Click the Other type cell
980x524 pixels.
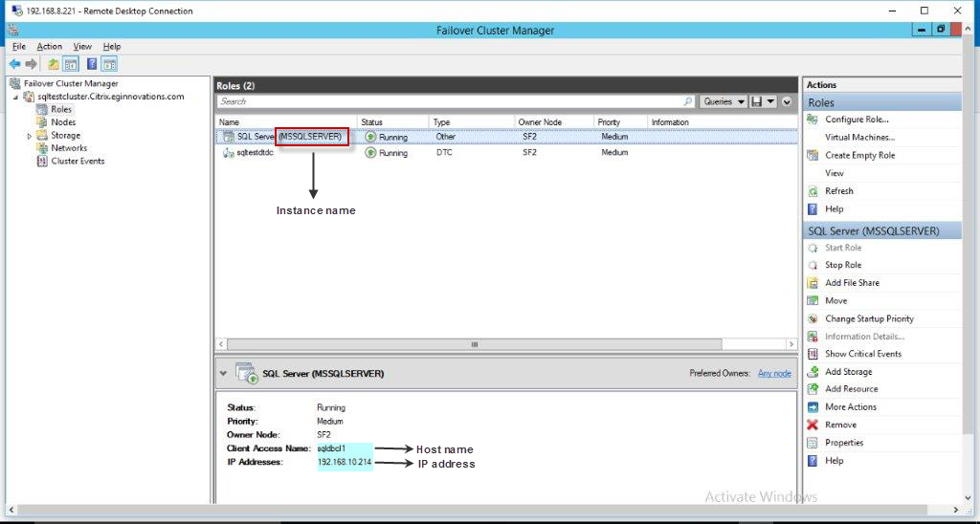pyautogui.click(x=446, y=137)
